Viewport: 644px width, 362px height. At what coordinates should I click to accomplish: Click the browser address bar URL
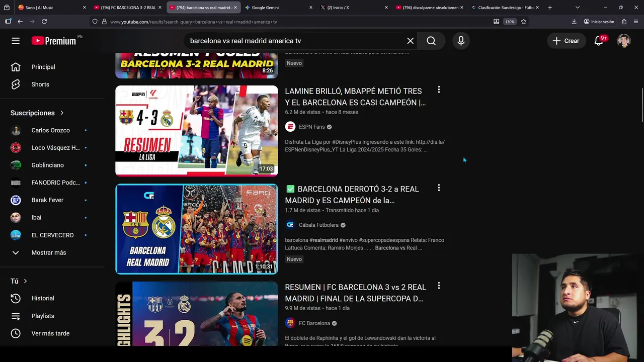[x=194, y=22]
